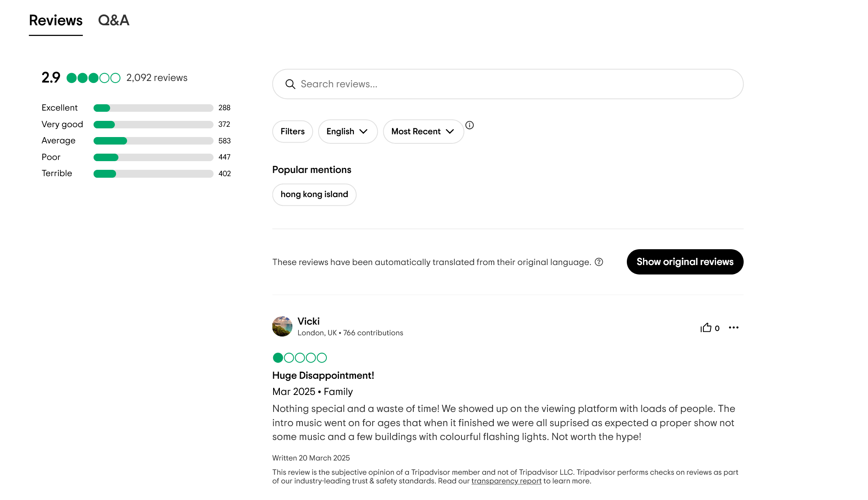Select the Average rating filter row
Image resolution: width=868 pixels, height=500 pixels.
[136, 141]
